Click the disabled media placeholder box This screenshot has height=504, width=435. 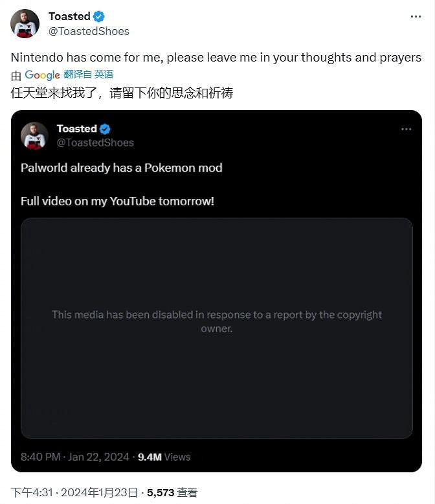pyautogui.click(x=217, y=328)
